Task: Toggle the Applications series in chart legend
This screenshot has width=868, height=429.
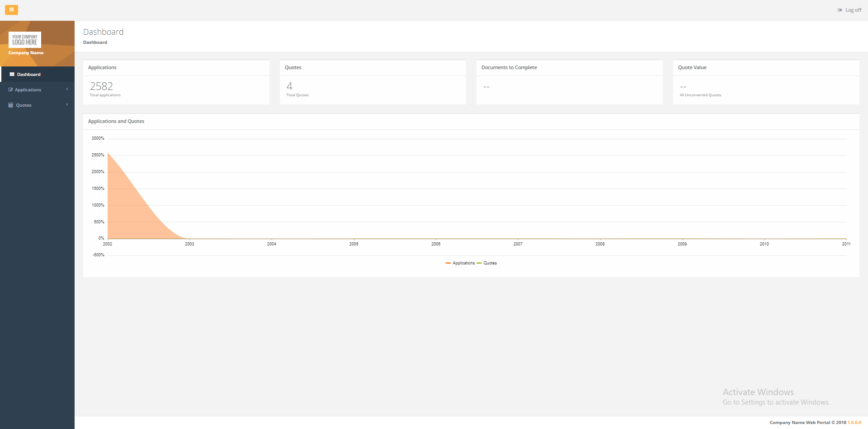Action: pos(460,263)
